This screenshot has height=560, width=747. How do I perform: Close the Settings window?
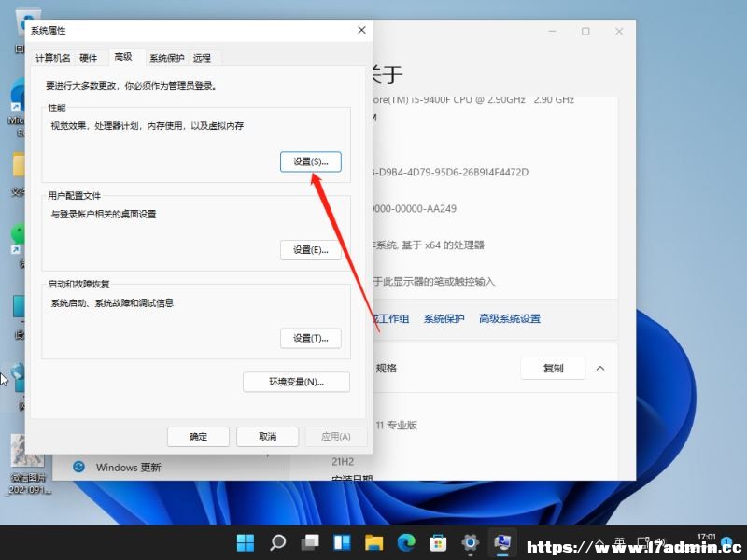tap(619, 32)
